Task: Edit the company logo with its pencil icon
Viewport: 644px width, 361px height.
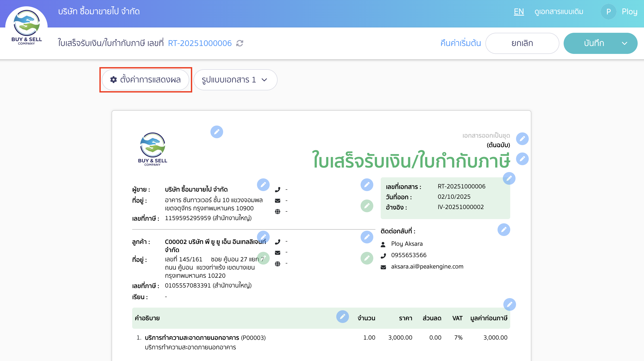Action: (217, 132)
